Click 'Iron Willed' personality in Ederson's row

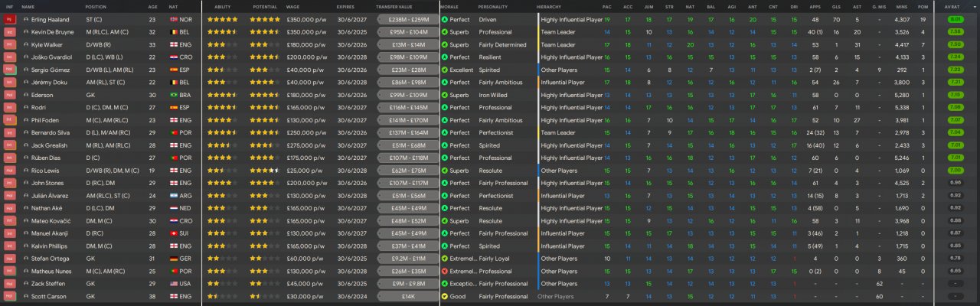pos(493,96)
